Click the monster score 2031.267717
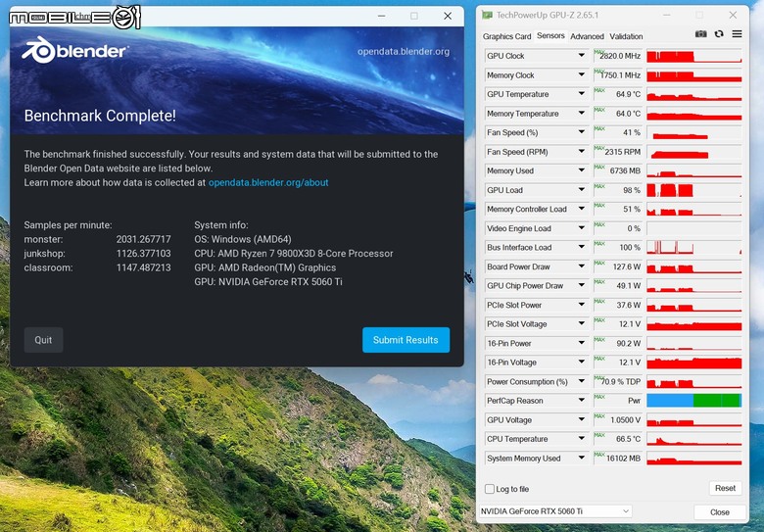 coord(144,239)
